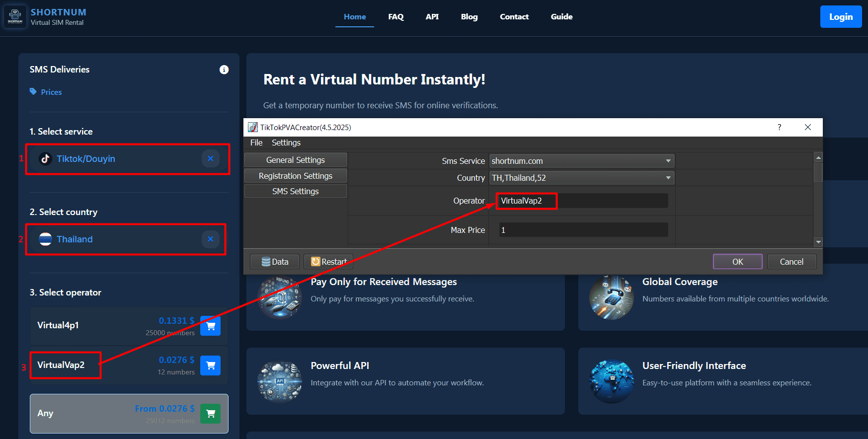Buy VirtualVap2 number with cart icon
Screen dimensions: 868x439
pyautogui.click(x=211, y=365)
